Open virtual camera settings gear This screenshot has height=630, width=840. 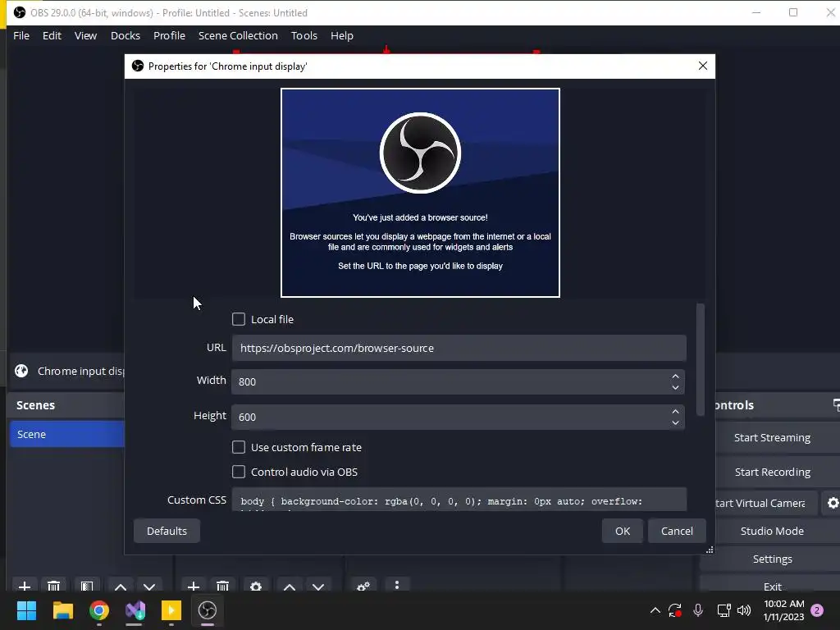(832, 503)
